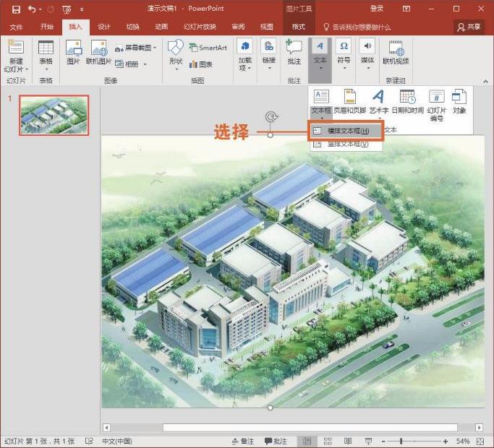
Task: Click the rotation handle above the picture
Action: coord(271,116)
